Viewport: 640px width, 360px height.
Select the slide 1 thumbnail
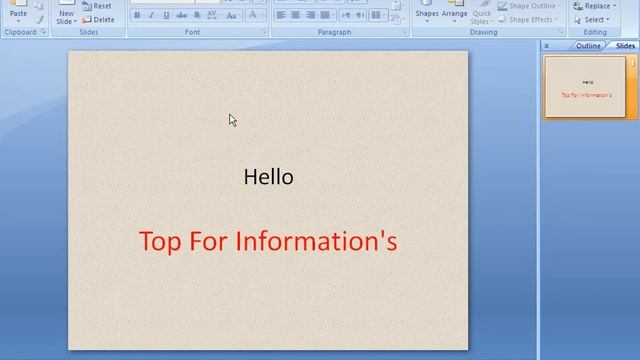[585, 87]
